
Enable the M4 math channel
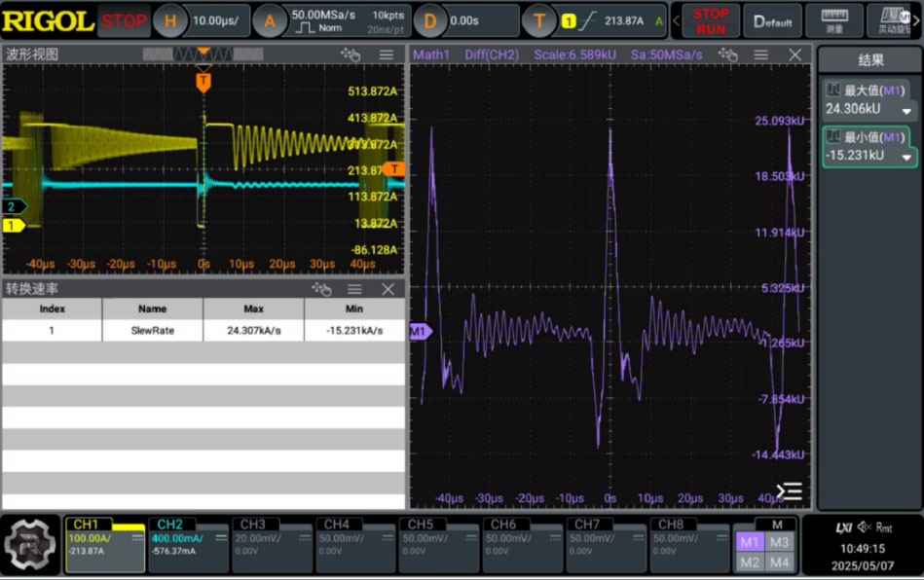tap(779, 562)
